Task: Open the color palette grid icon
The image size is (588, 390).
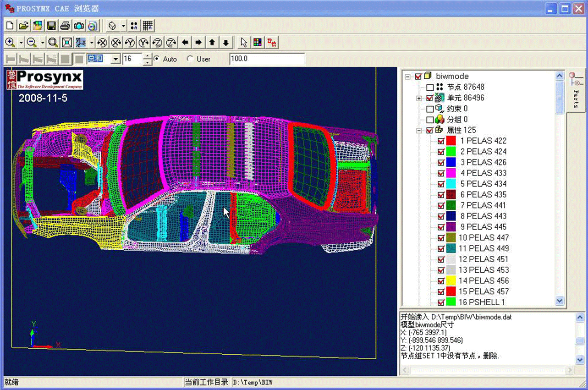Action: click(258, 43)
